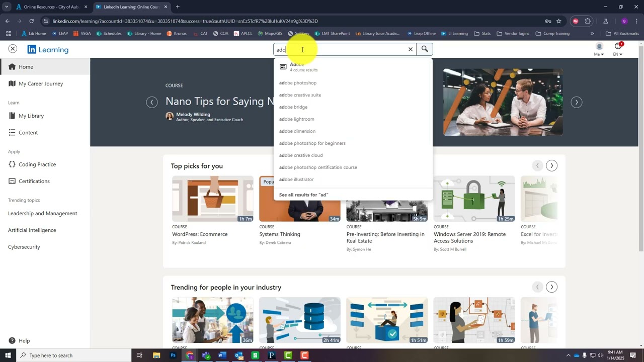Image resolution: width=644 pixels, height=362 pixels.
Task: Click the Windows Start button
Action: 8,355
